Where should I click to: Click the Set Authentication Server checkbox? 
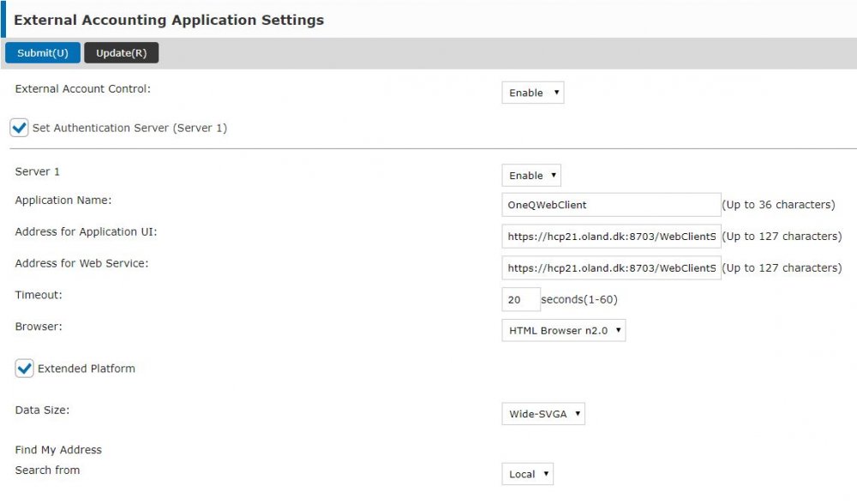(x=18, y=128)
